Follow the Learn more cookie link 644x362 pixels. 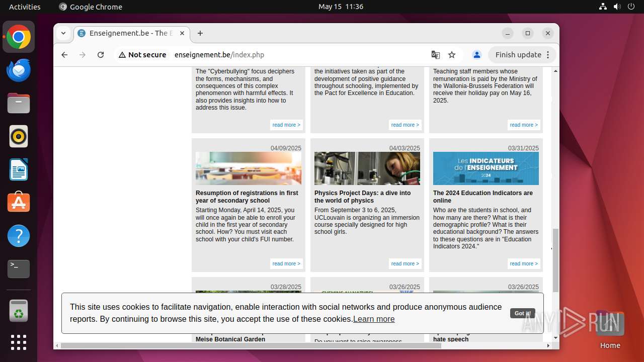374,319
